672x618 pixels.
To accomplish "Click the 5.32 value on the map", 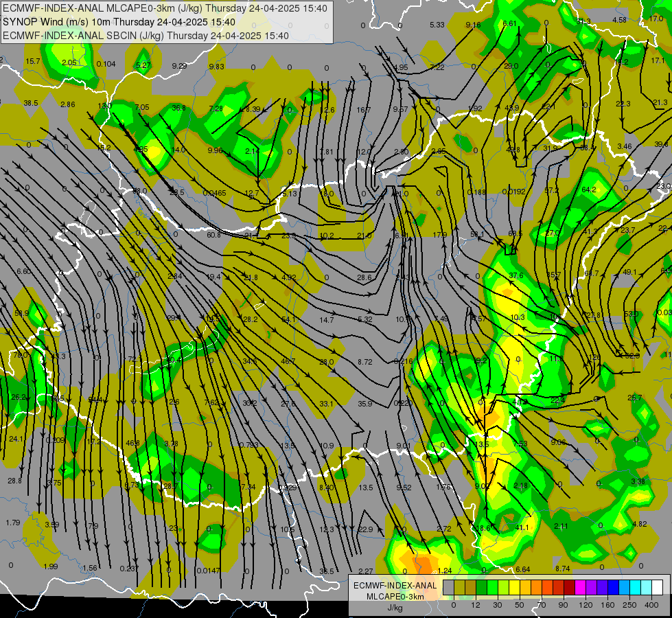I will coord(365,319).
